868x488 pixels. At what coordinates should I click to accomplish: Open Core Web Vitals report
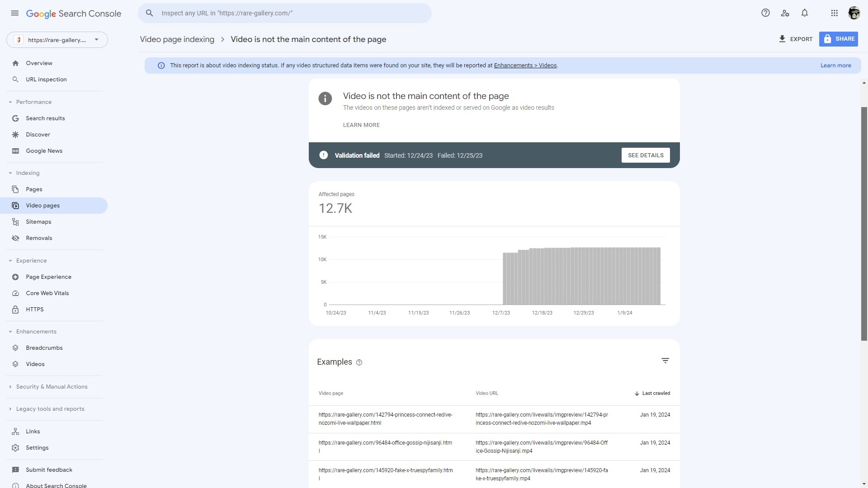point(54,293)
